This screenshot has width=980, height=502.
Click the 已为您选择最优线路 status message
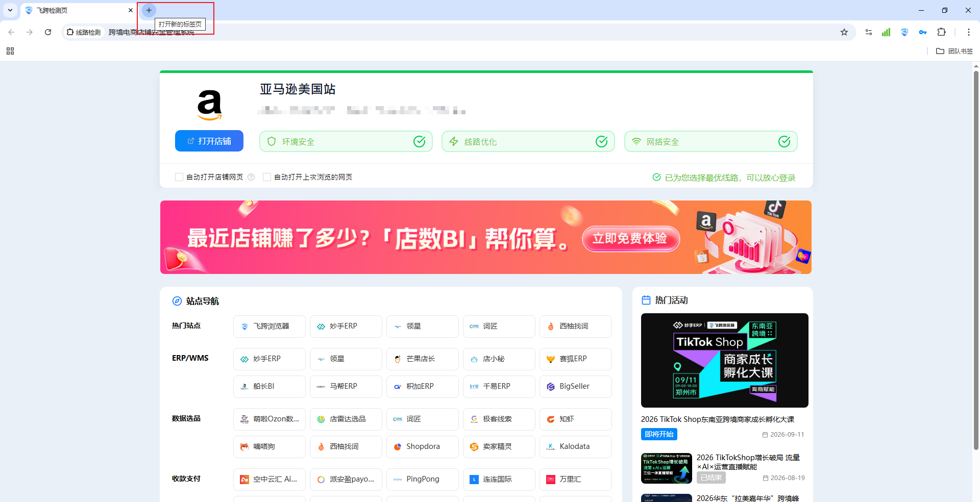pyautogui.click(x=724, y=178)
